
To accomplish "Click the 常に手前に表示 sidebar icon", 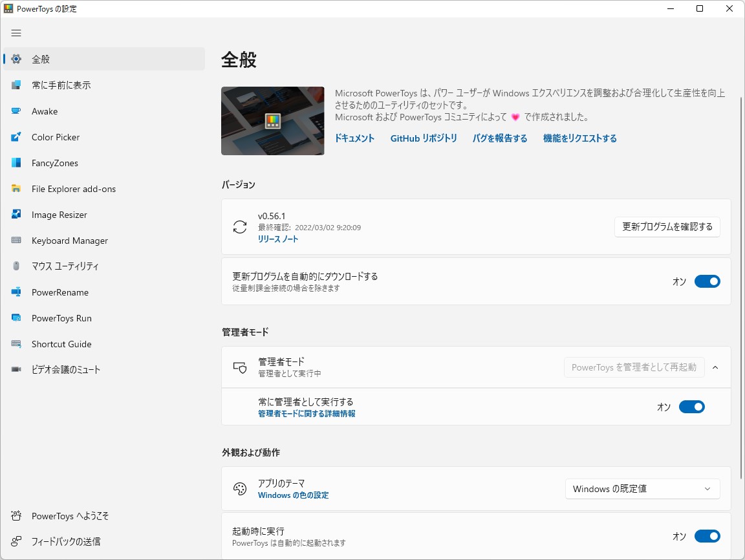I will (16, 85).
